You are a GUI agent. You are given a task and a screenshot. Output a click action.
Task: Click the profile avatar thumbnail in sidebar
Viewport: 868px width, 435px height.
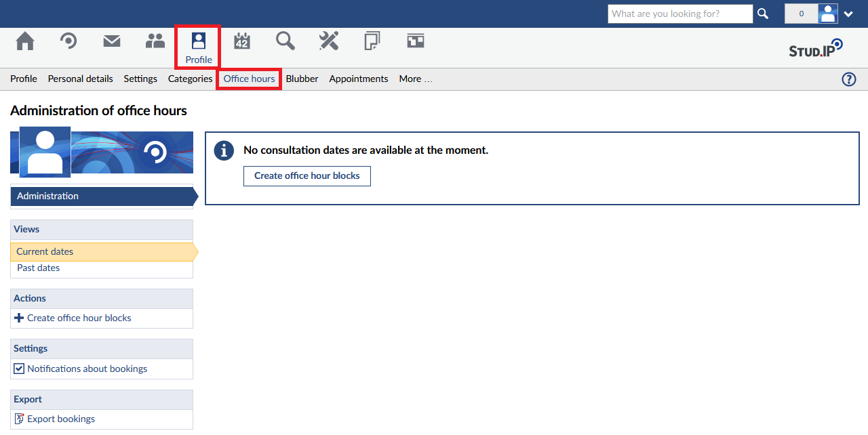45,151
